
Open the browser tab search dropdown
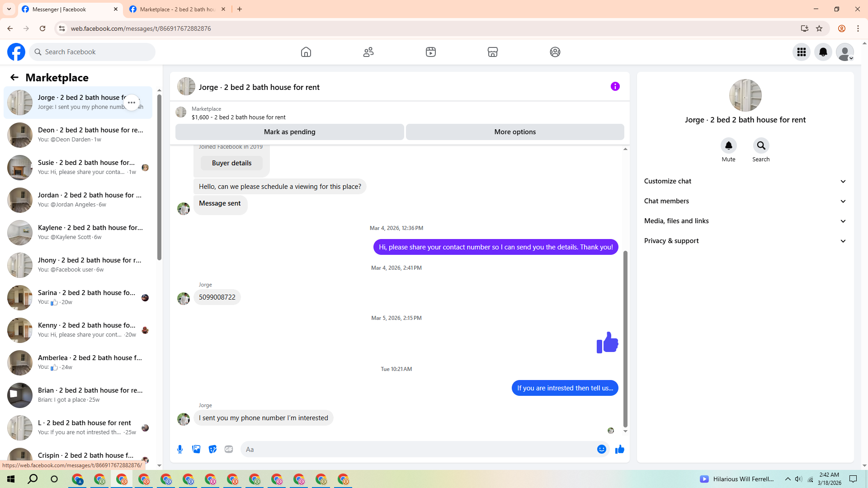pyautogui.click(x=9, y=9)
